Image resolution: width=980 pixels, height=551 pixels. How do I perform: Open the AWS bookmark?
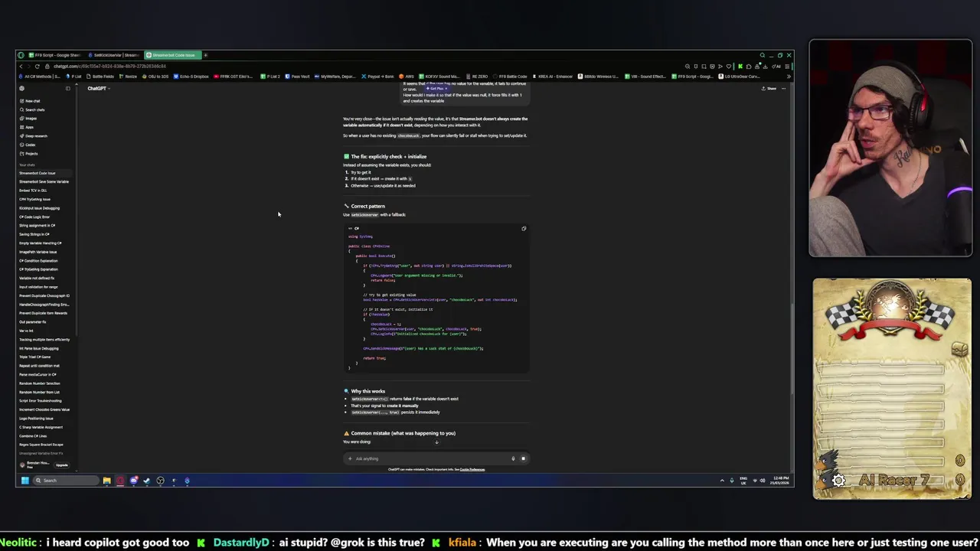pyautogui.click(x=407, y=77)
